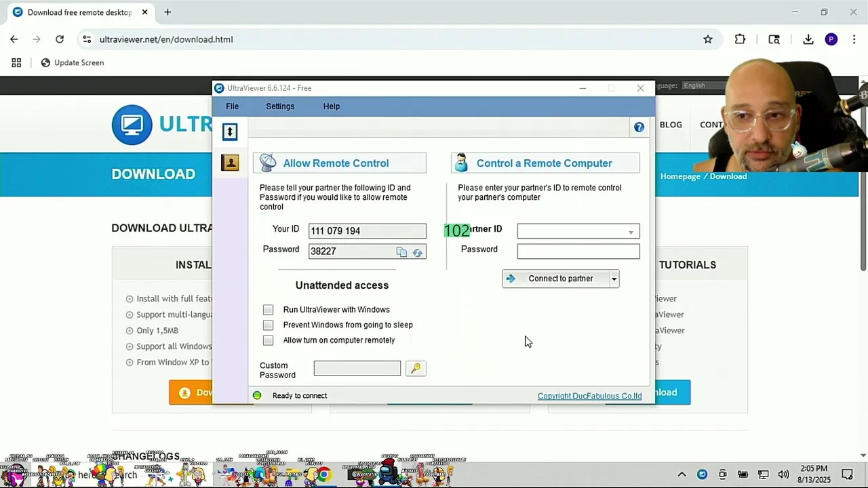The image size is (868, 488).
Task: Open Copyright DucFabulous Co.ltd link
Action: coord(589,396)
